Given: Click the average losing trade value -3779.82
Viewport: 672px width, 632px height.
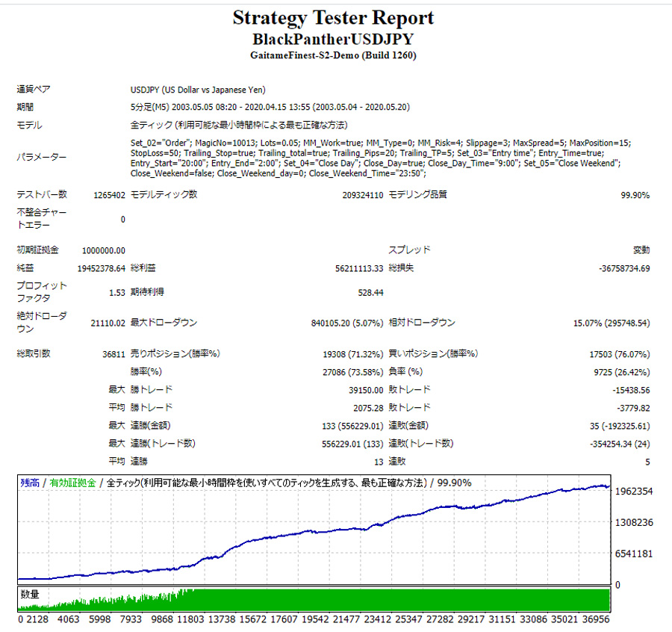Looking at the screenshot, I should 633,408.
